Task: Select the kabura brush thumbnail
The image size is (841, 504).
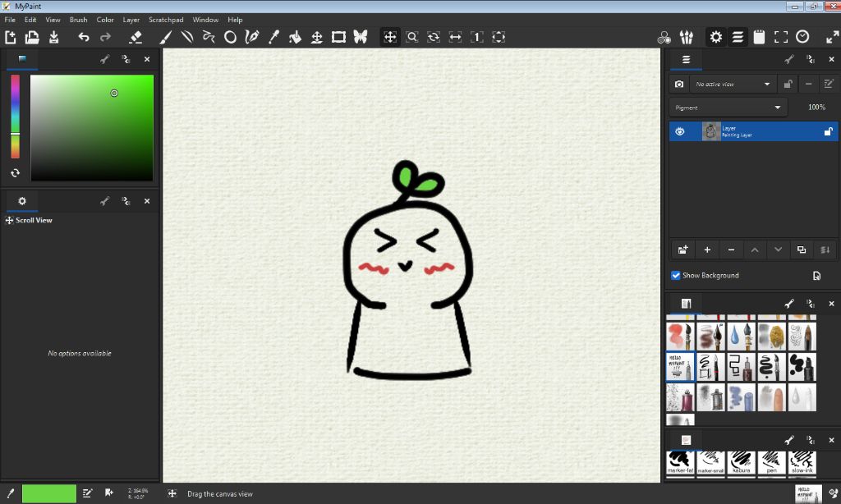Action: [742, 463]
